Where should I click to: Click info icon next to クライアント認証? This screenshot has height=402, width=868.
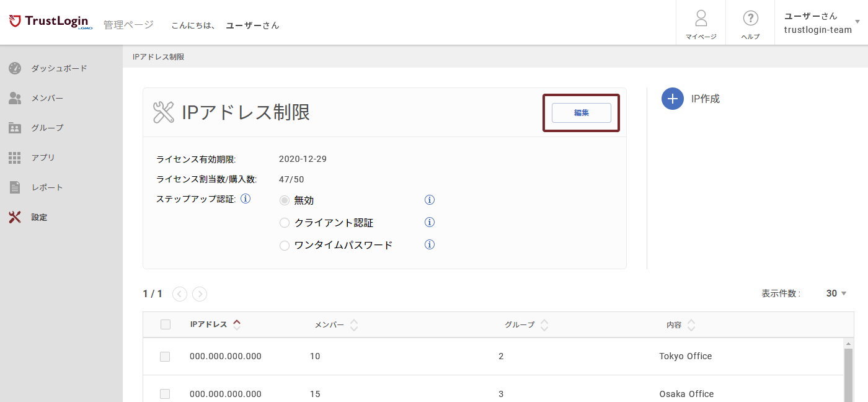coord(429,222)
